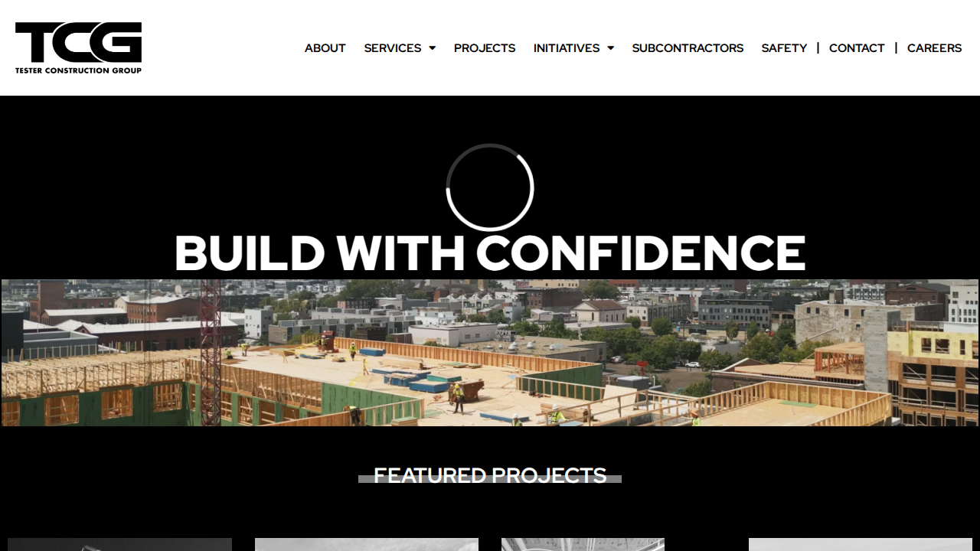Click the TCG Tester Construction Group logo

(x=78, y=47)
